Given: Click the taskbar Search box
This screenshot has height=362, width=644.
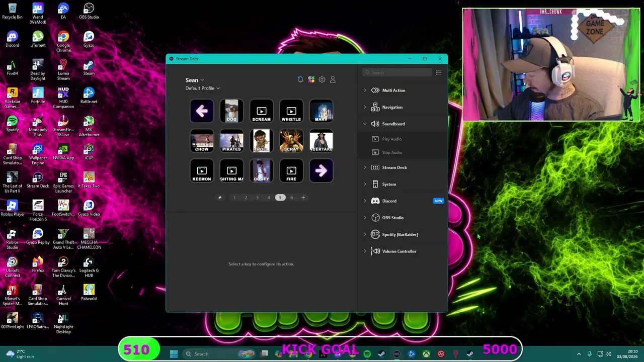Looking at the screenshot, I should click(x=219, y=354).
